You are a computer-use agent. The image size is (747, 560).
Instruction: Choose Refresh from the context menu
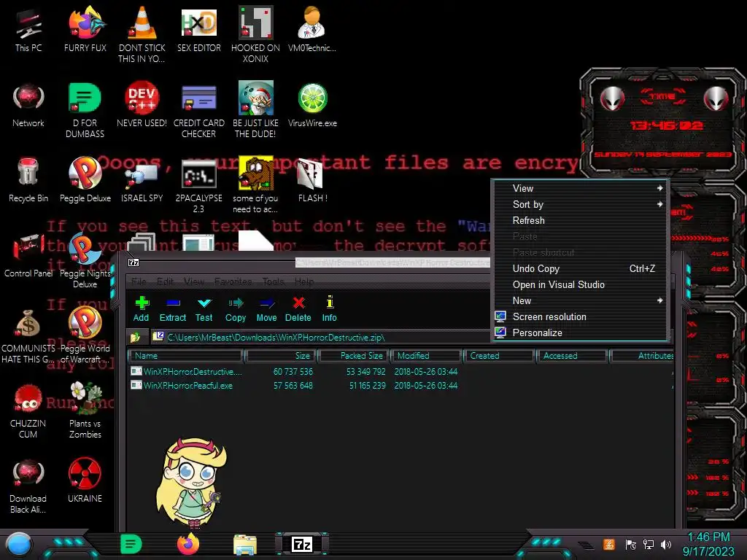click(x=580, y=220)
